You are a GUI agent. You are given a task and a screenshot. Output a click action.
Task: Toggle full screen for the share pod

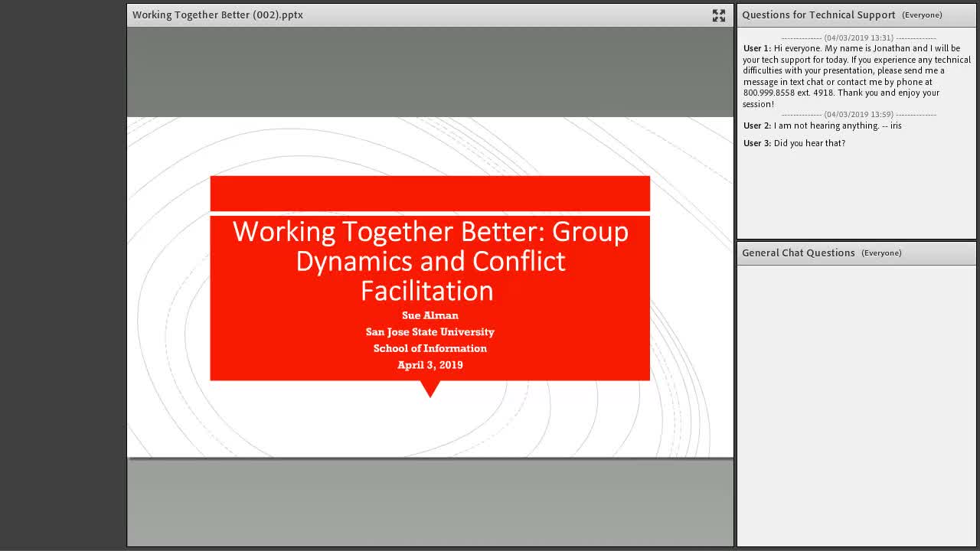[718, 15]
